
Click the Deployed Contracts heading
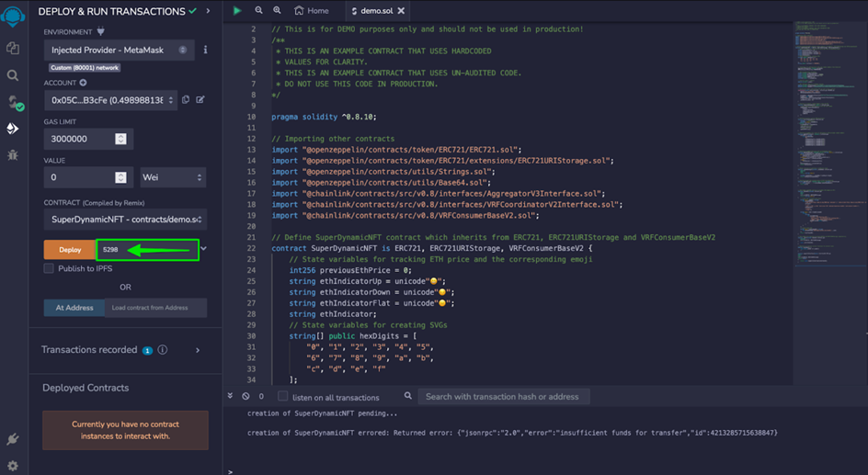86,388
